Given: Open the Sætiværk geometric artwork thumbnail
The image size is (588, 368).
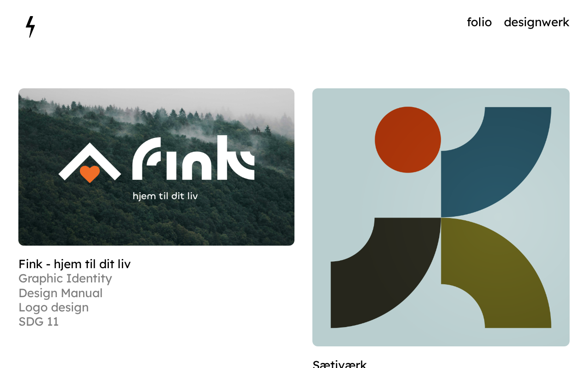Looking at the screenshot, I should tap(441, 217).
